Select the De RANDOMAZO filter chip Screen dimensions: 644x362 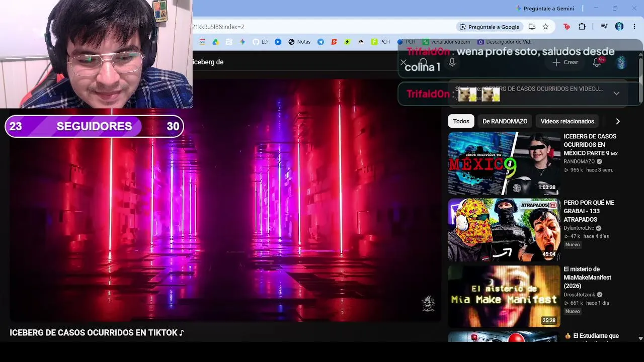505,121
